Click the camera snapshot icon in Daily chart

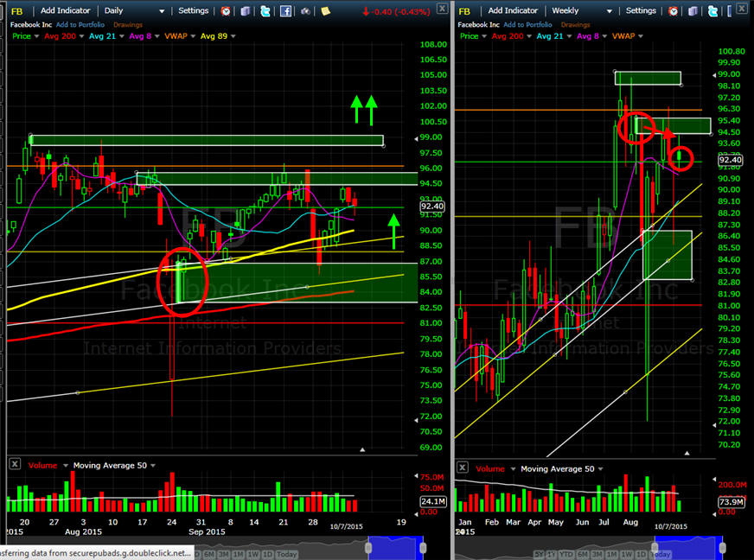tap(305, 11)
